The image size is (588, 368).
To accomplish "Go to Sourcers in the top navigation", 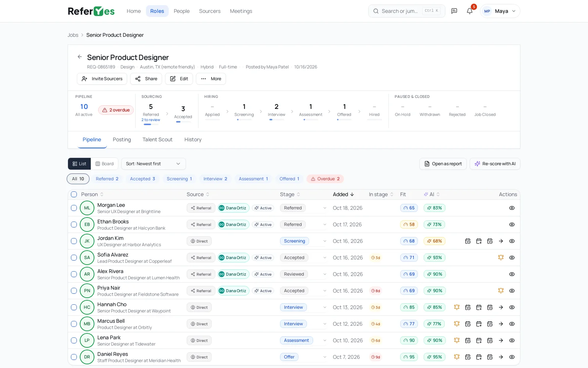I will point(210,11).
